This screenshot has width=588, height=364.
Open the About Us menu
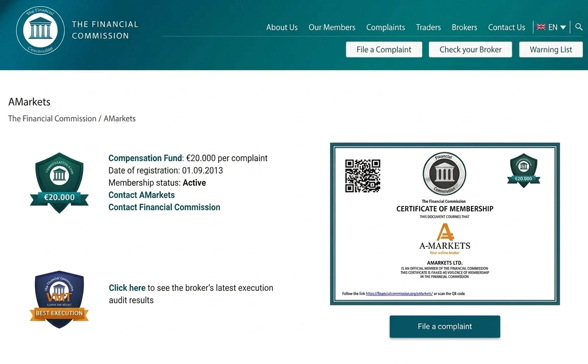[x=282, y=27]
